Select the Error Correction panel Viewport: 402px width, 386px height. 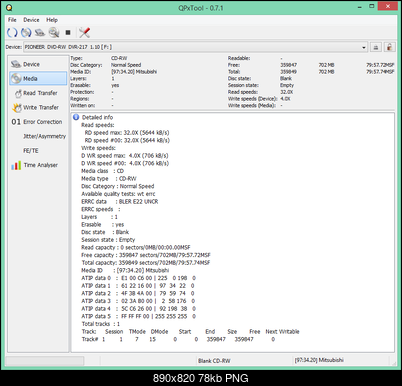tap(38, 122)
